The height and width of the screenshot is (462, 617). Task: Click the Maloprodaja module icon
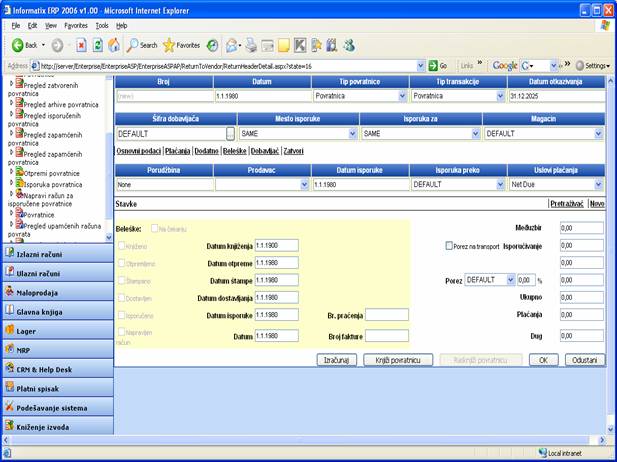[x=9, y=291]
